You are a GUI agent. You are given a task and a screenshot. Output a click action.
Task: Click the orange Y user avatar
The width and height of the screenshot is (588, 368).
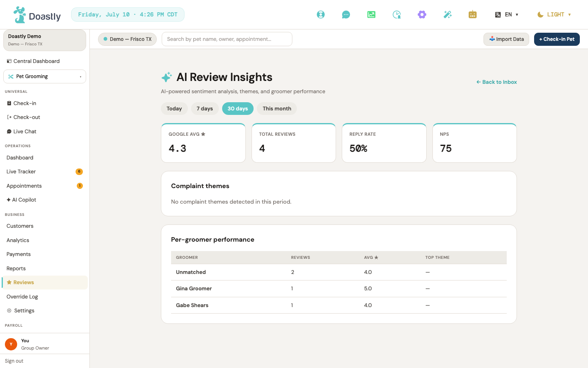pos(11,344)
